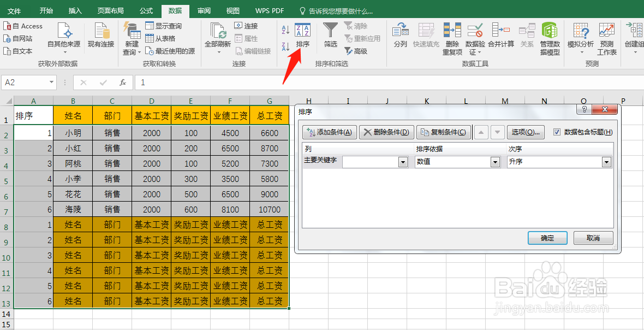Open 连接 connections
Screen dimensions: 644x330
(x=246, y=26)
